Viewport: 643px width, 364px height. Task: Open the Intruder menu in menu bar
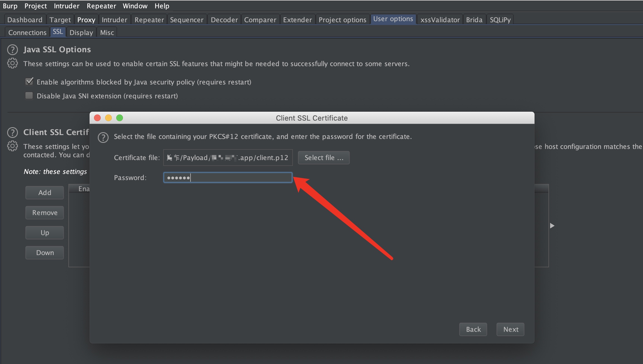[x=66, y=6]
